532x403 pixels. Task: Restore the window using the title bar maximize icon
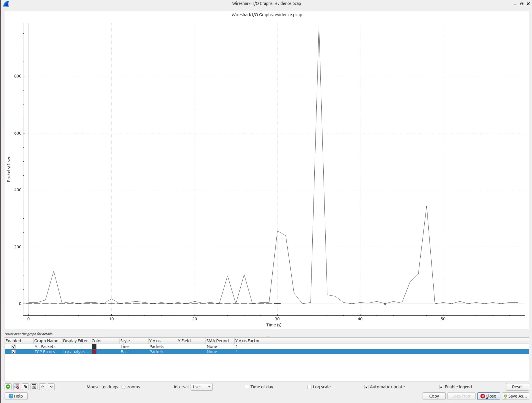coord(522,4)
